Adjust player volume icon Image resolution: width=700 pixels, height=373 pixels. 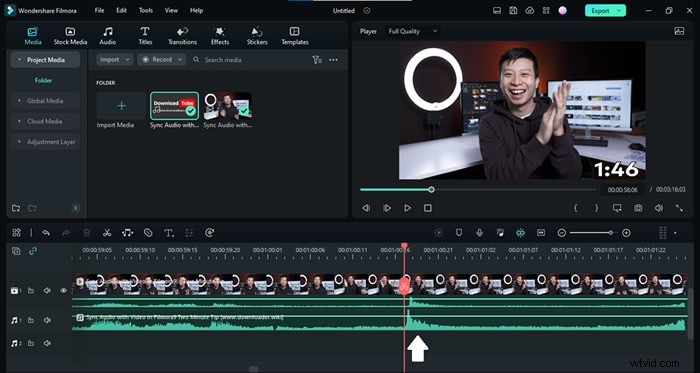[659, 208]
